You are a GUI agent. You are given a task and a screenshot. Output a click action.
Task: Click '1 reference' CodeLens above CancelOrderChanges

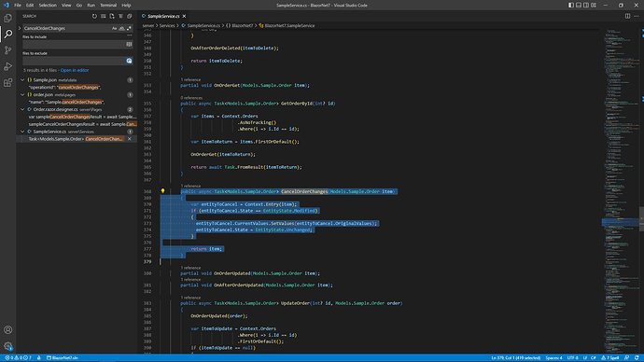click(190, 186)
